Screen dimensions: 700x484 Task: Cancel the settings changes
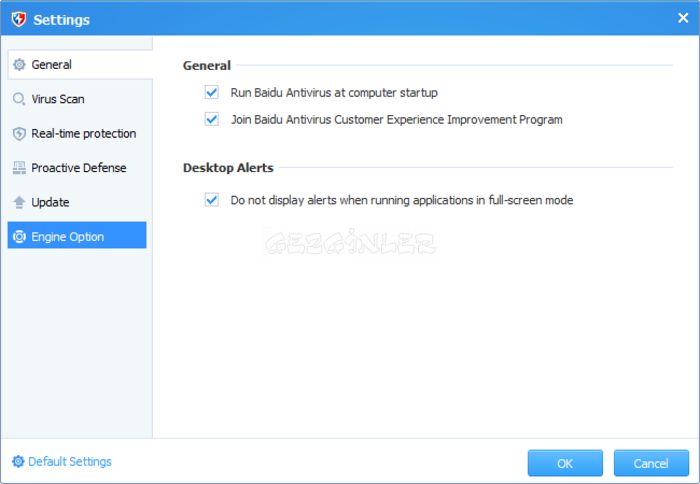[x=651, y=463]
